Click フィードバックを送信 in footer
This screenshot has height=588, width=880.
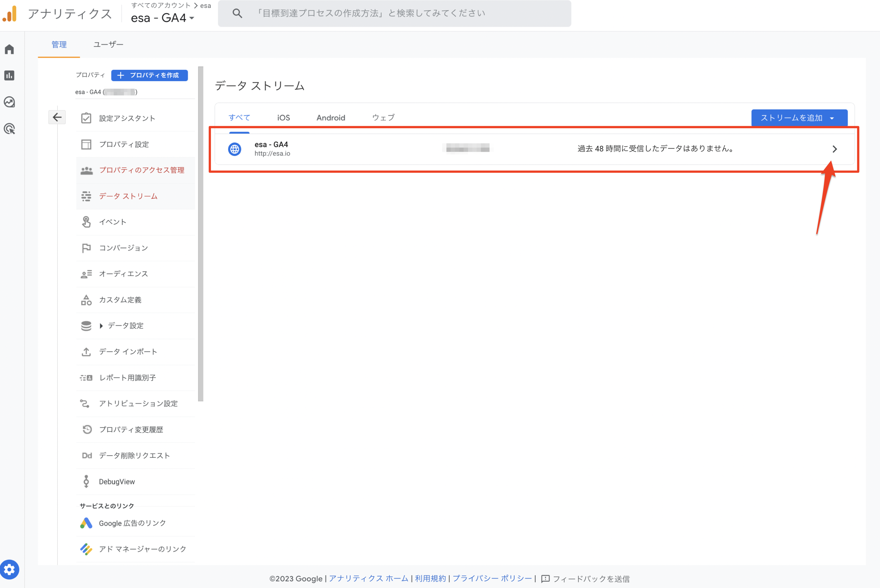[x=591, y=579]
